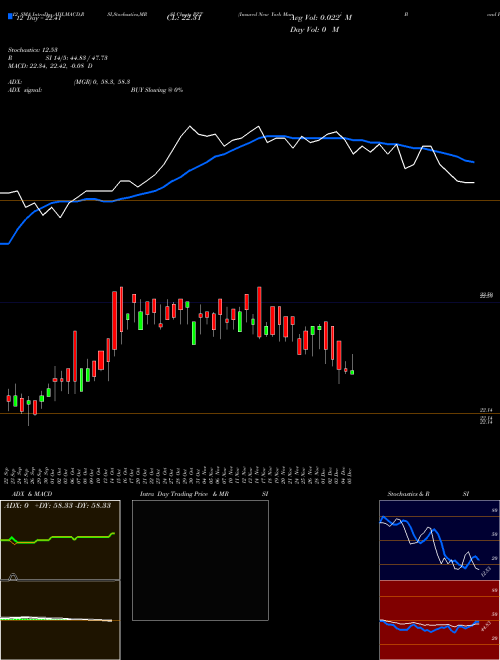The image size is (500, 660).
Task: Click the 'MACD: 22.34, 22.42, -0.08 D' readout
Action: (51, 66)
